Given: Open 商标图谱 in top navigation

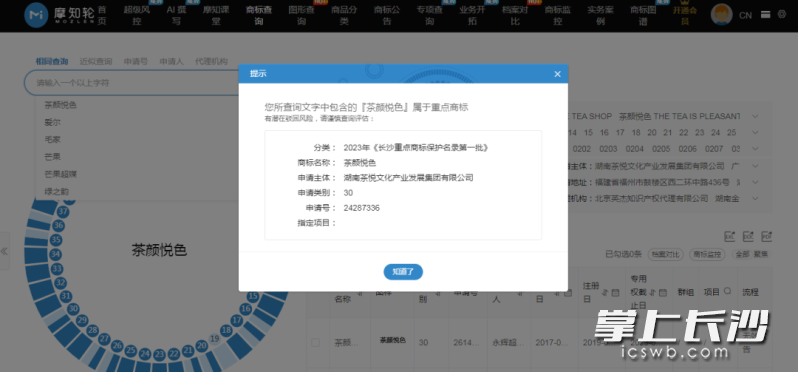Looking at the screenshot, I should (644, 15).
